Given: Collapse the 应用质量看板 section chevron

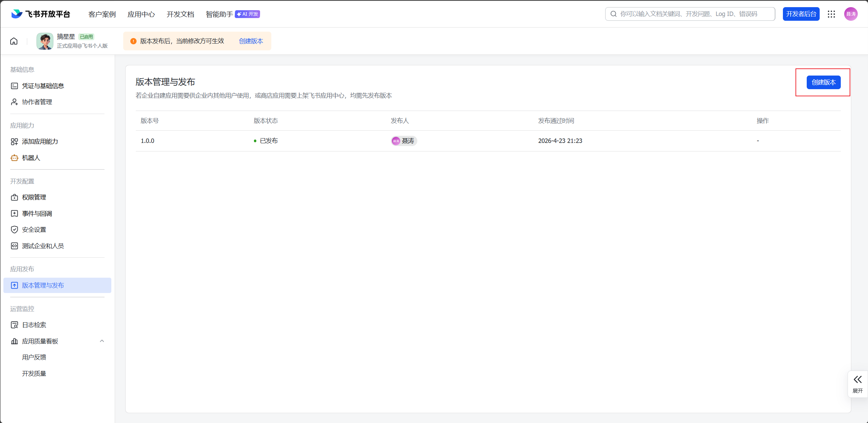Looking at the screenshot, I should point(102,341).
